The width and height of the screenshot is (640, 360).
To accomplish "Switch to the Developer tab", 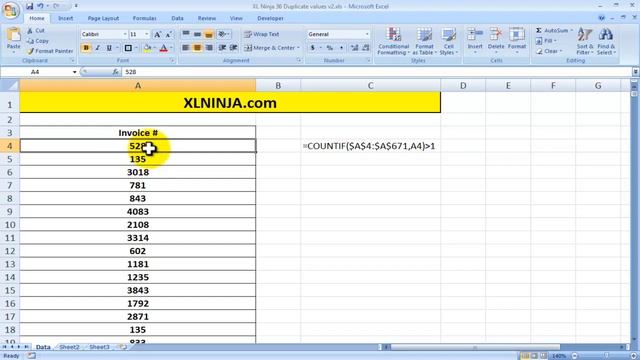I will coord(270,18).
